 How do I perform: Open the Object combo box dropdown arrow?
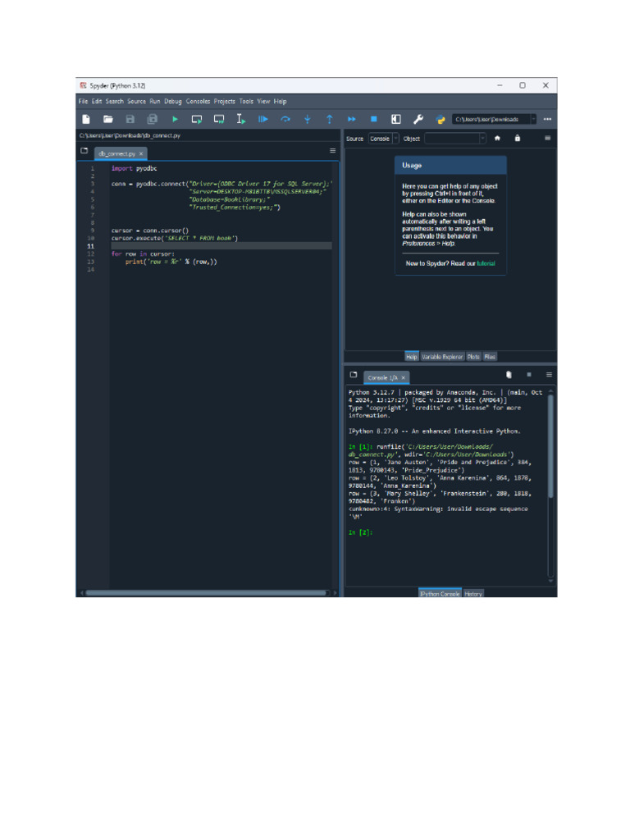click(482, 139)
